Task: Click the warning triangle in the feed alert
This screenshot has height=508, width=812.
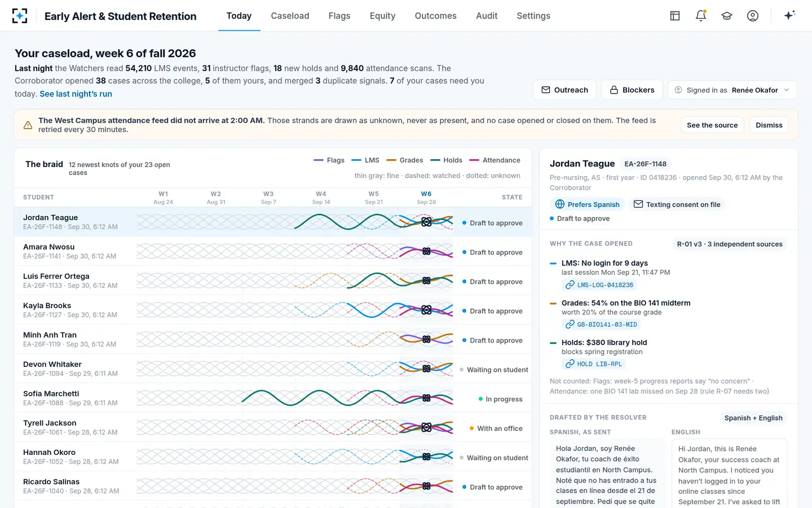Action: pos(28,125)
